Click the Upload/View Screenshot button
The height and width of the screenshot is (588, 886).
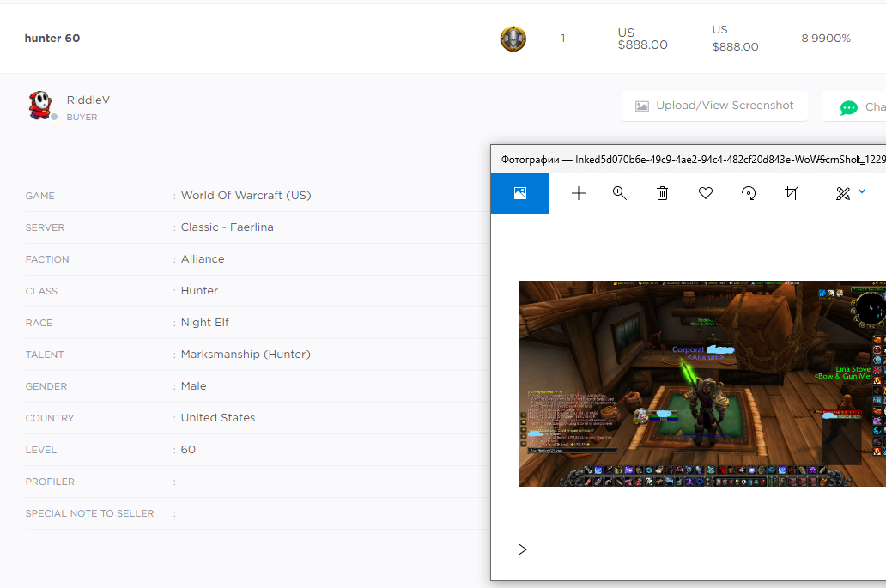click(714, 106)
